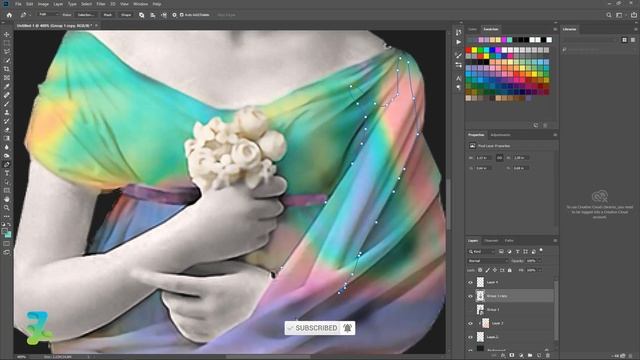640x360 pixels.
Task: Switch to the Adjustments tab
Action: pos(500,135)
